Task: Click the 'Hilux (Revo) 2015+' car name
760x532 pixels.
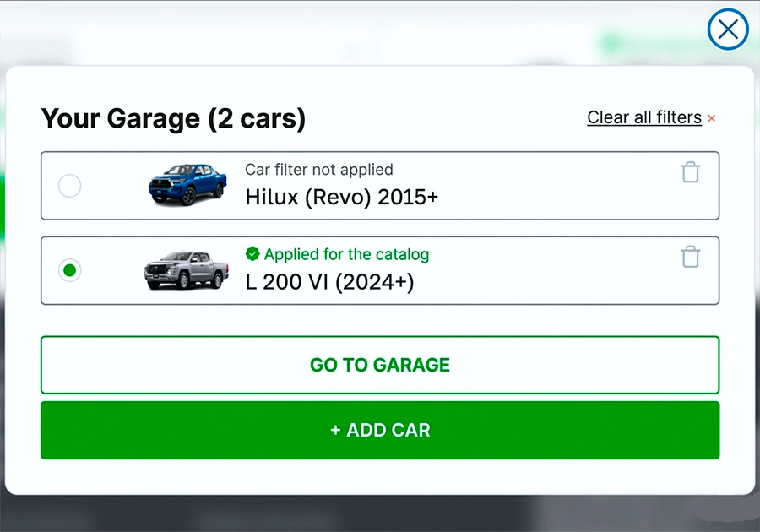Action: [341, 197]
